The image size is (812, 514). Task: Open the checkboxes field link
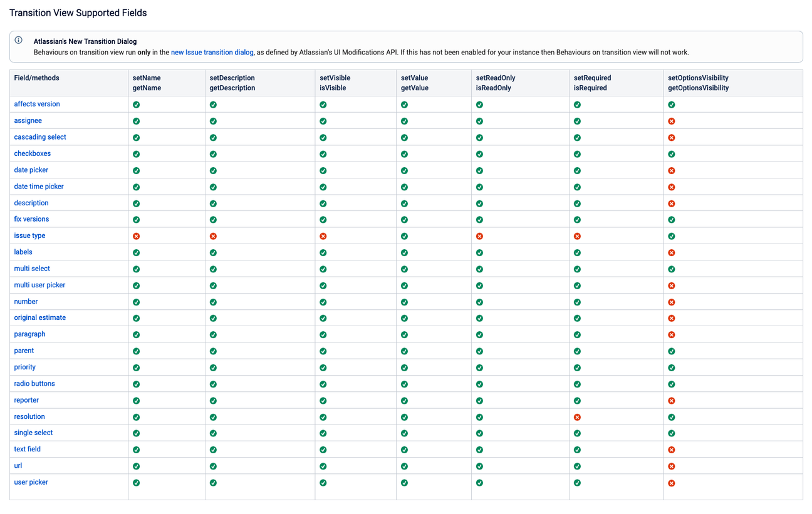33,153
